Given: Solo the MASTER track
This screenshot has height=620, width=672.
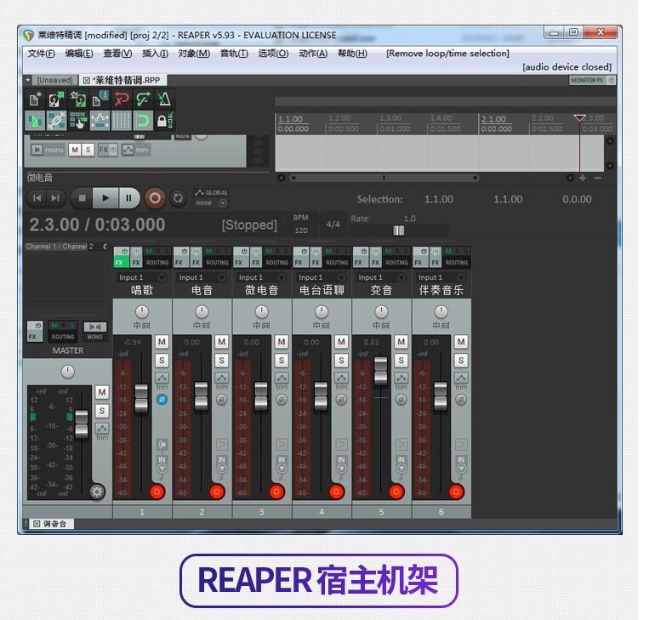Looking at the screenshot, I should 101,411.
